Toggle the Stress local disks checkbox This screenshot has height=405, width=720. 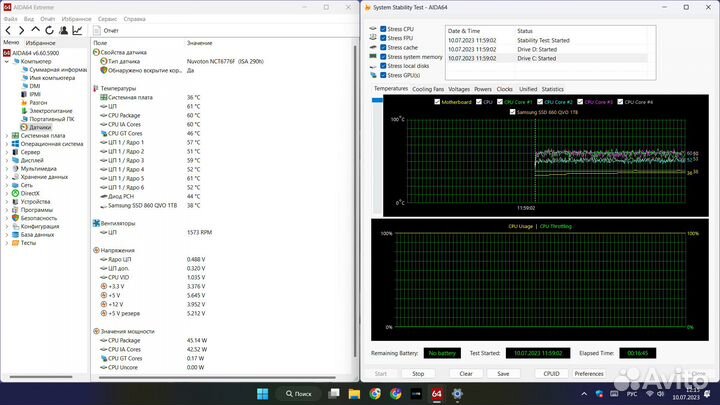pyautogui.click(x=383, y=66)
